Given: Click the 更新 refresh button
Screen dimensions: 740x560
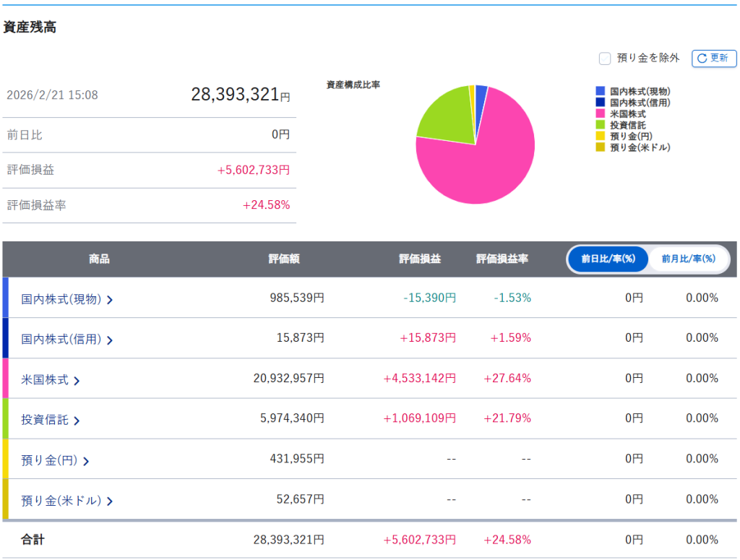Looking at the screenshot, I should 713,59.
